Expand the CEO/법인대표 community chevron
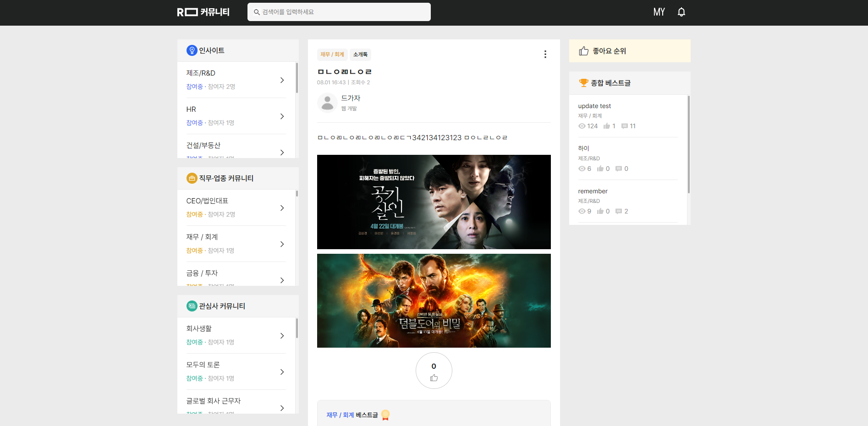The image size is (868, 426). (282, 208)
